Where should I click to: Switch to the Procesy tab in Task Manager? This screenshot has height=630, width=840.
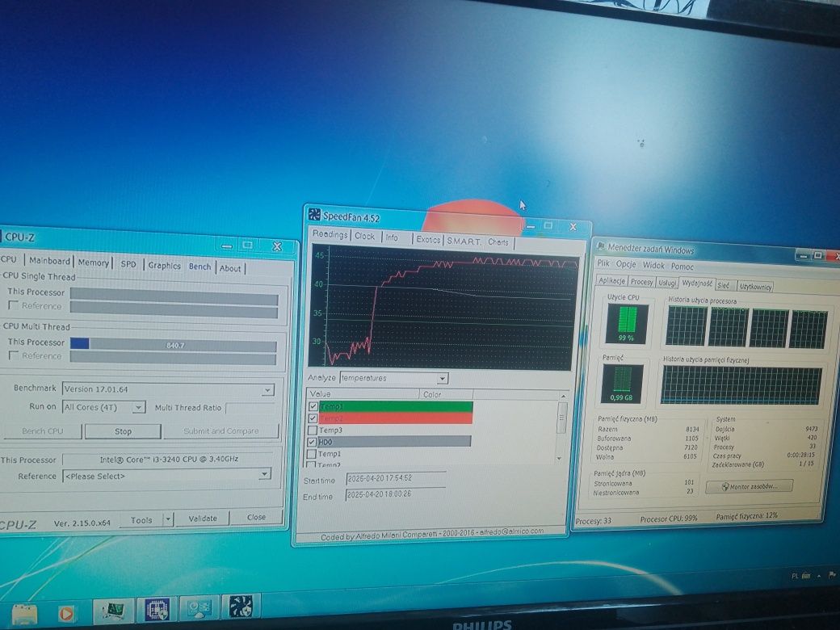tap(641, 282)
